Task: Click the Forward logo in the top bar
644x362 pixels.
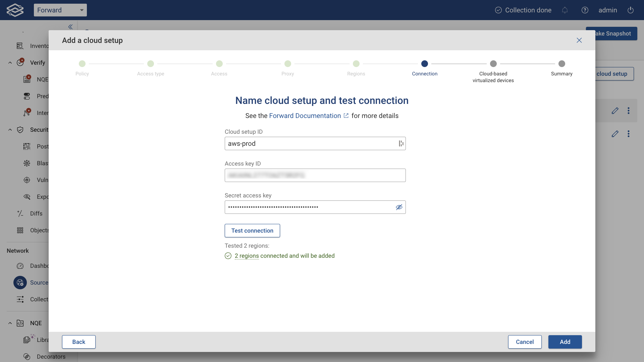Action: pyautogui.click(x=15, y=10)
